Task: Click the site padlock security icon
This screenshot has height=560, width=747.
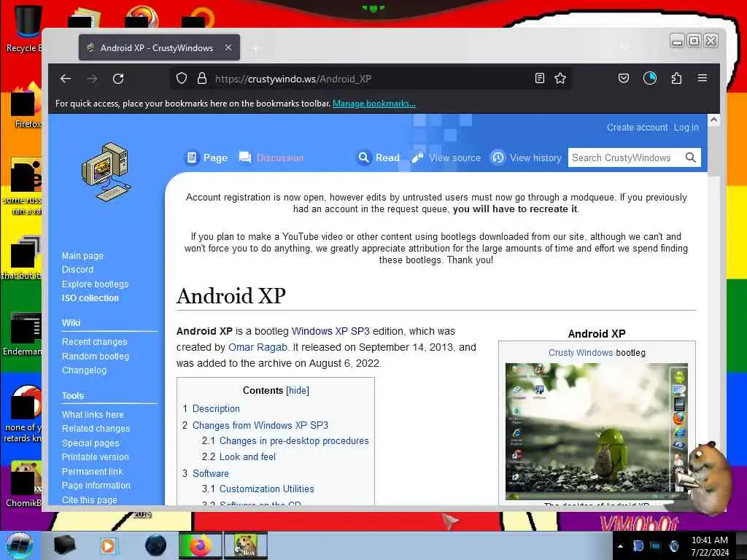Action: 202,78
